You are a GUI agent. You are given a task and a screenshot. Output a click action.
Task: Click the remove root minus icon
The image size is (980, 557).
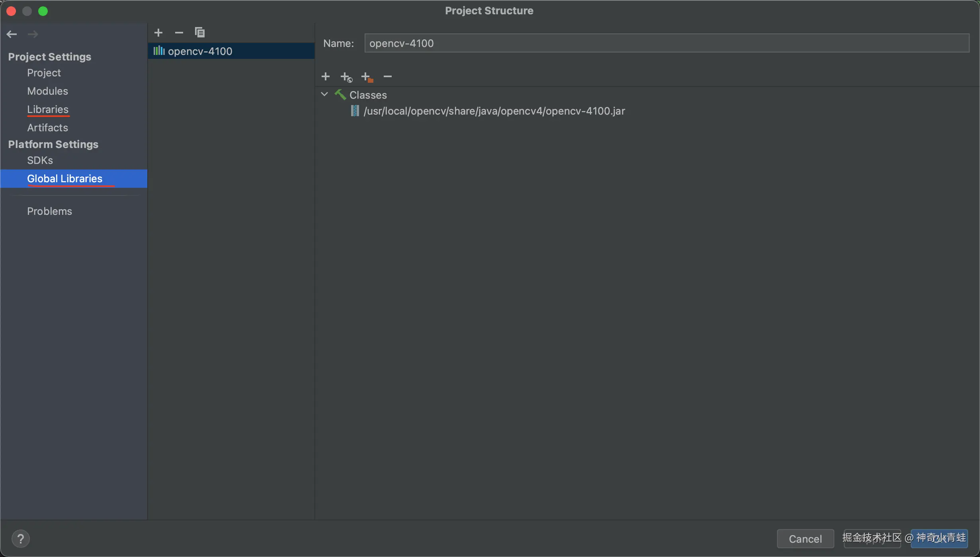[388, 76]
